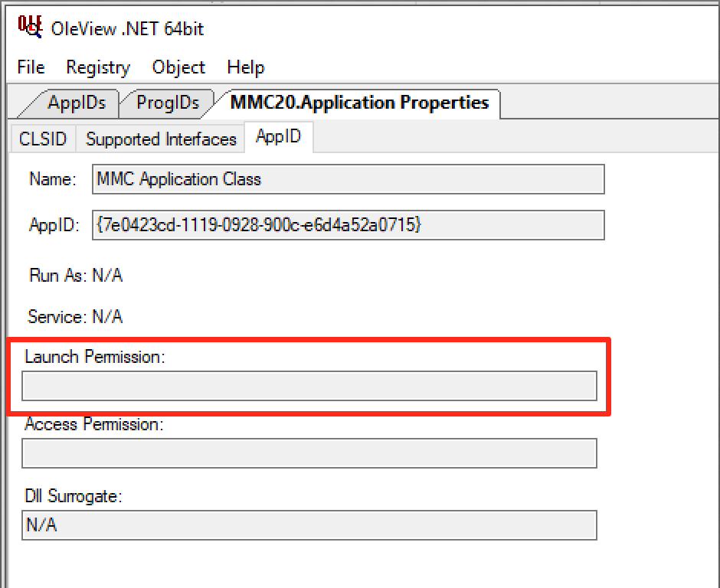
Task: Click the Run As: N/A label
Action: coord(75,276)
